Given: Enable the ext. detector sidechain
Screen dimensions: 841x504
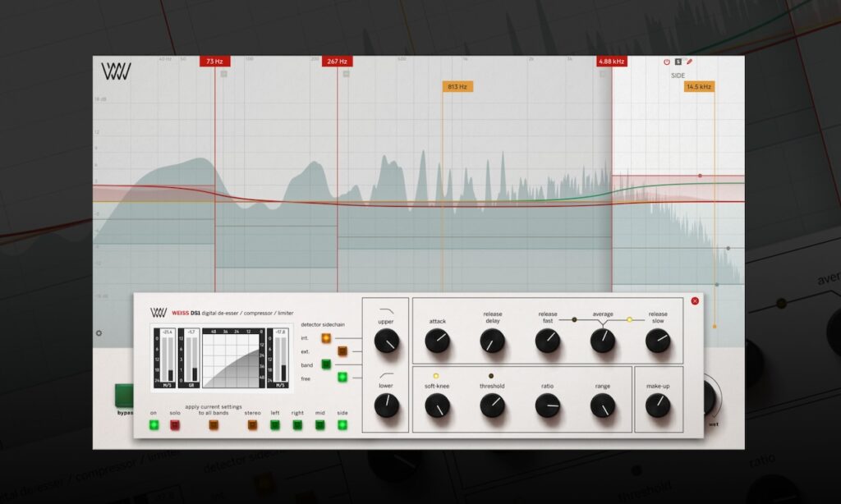Looking at the screenshot, I should pos(342,351).
